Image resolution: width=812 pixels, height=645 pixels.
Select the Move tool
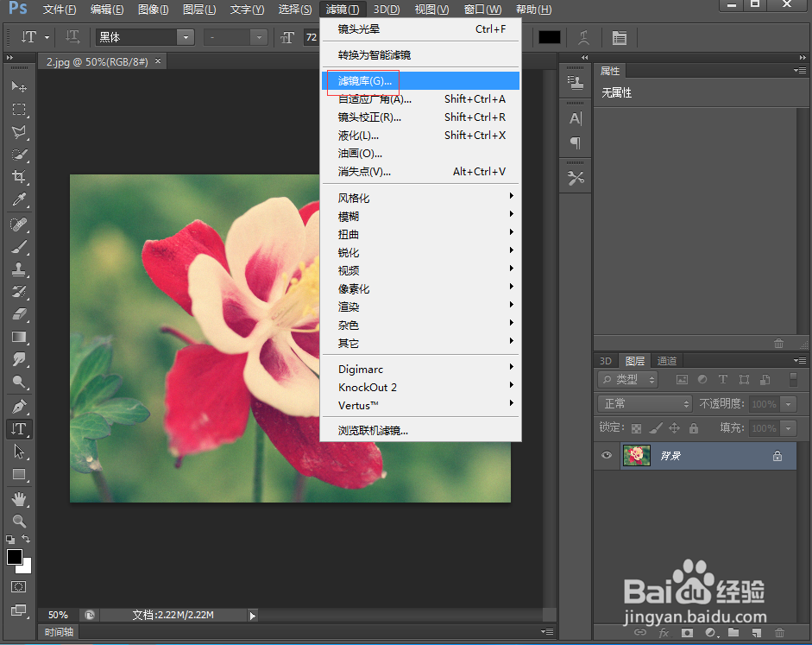pos(19,86)
